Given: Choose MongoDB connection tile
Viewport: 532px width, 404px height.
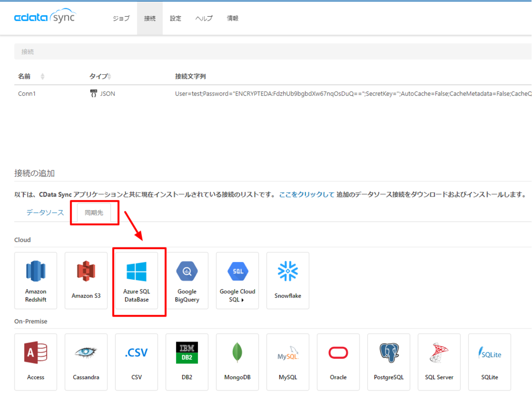Looking at the screenshot, I should pos(237,362).
